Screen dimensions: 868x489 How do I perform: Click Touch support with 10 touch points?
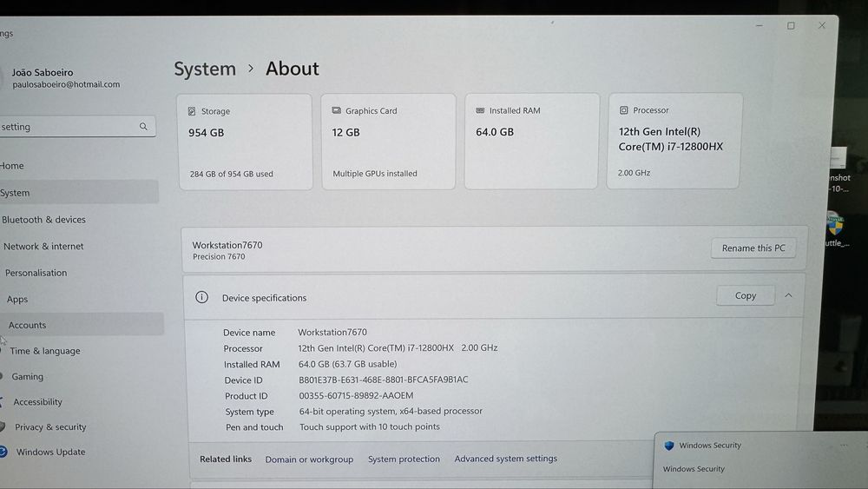click(x=370, y=426)
